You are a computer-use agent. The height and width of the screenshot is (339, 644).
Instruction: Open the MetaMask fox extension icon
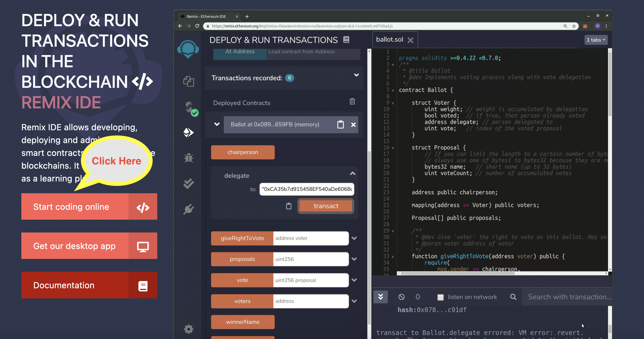(x=585, y=26)
